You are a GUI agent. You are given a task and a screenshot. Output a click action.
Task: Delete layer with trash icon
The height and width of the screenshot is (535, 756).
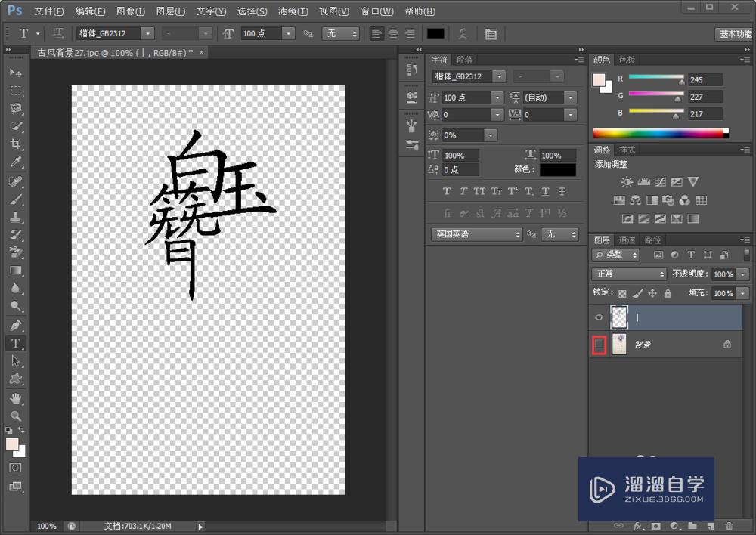pos(729,526)
